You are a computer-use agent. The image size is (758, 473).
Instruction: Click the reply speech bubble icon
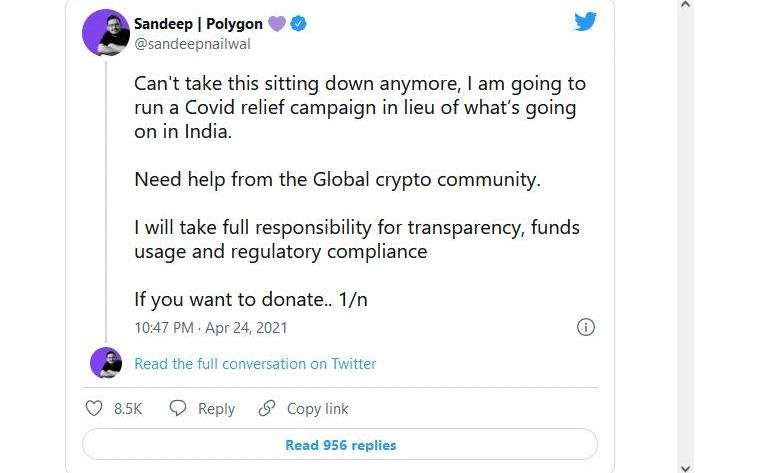click(x=178, y=408)
